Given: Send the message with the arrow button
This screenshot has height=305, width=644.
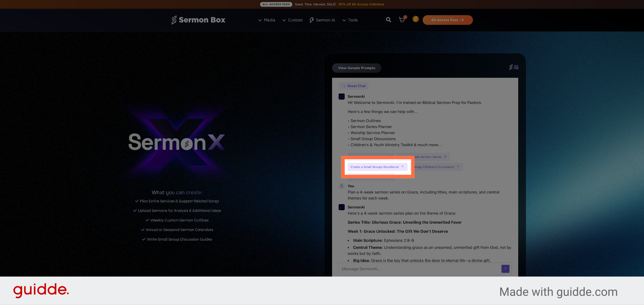Looking at the screenshot, I should [505, 269].
